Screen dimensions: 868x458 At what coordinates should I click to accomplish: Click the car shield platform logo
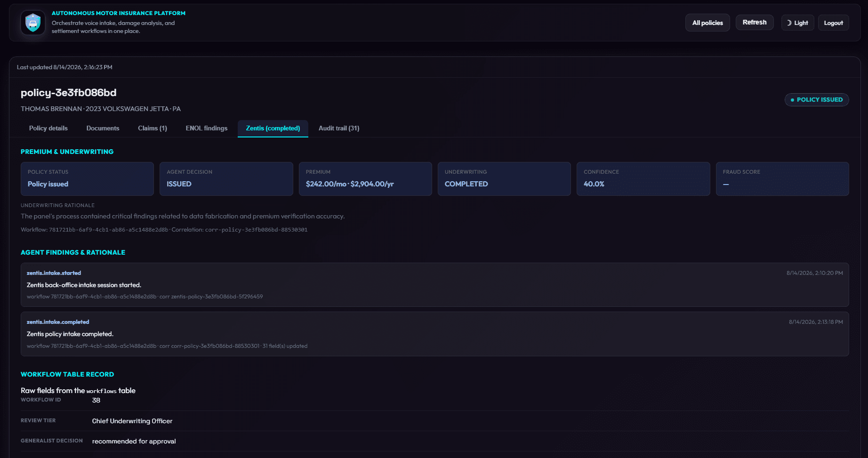pyautogui.click(x=33, y=22)
